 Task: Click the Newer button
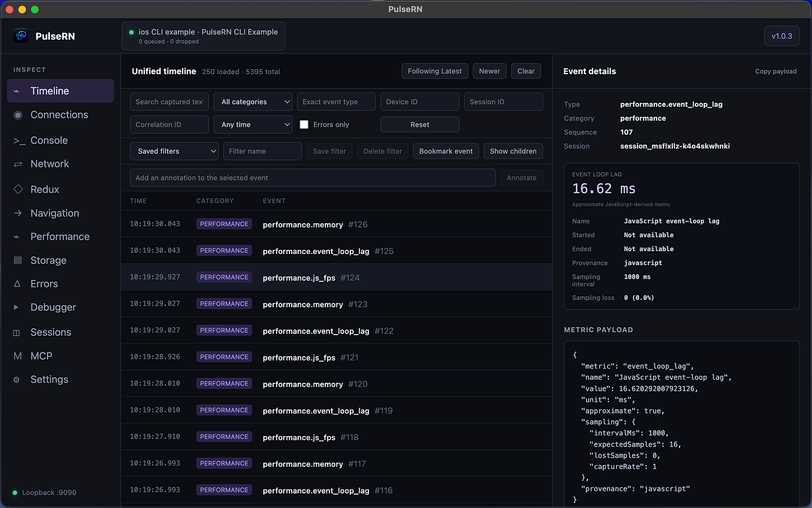(490, 71)
